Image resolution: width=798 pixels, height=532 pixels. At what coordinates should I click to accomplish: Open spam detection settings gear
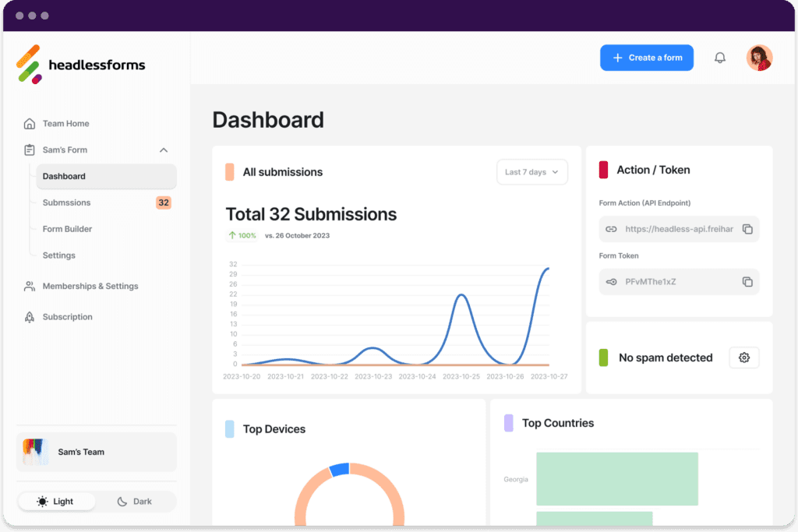[743, 358]
